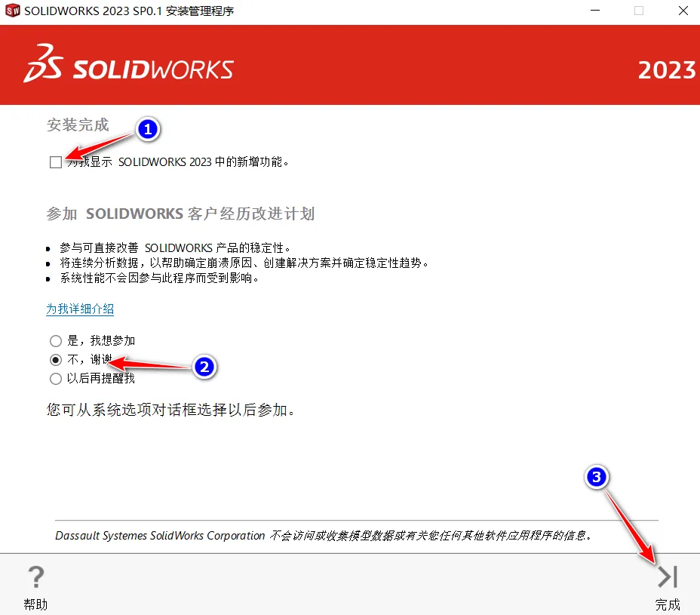Image resolution: width=700 pixels, height=615 pixels.
Task: Select radio button 以后再提醒我
Action: (56, 379)
